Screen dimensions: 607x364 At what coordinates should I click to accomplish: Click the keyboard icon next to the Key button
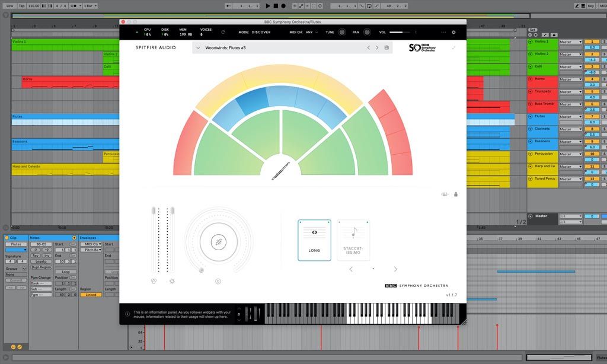tap(583, 6)
